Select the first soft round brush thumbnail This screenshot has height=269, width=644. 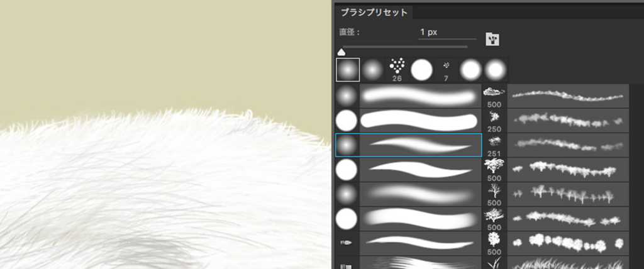348,70
